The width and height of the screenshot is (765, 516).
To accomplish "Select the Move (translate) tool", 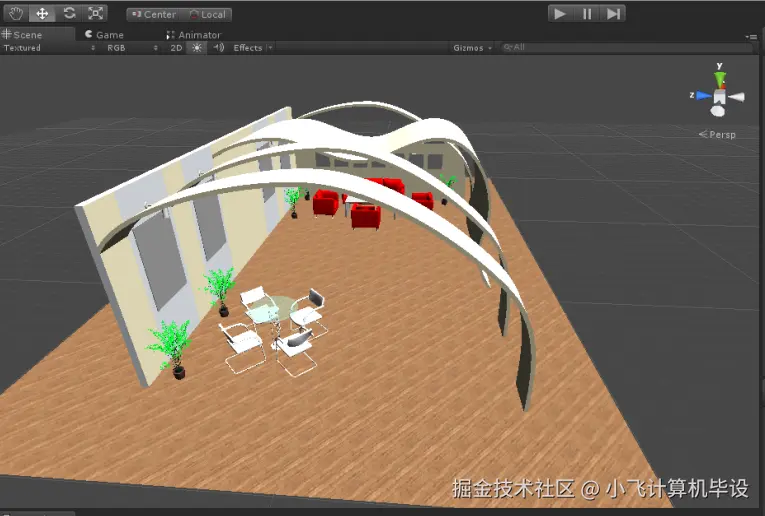I will [x=42, y=13].
